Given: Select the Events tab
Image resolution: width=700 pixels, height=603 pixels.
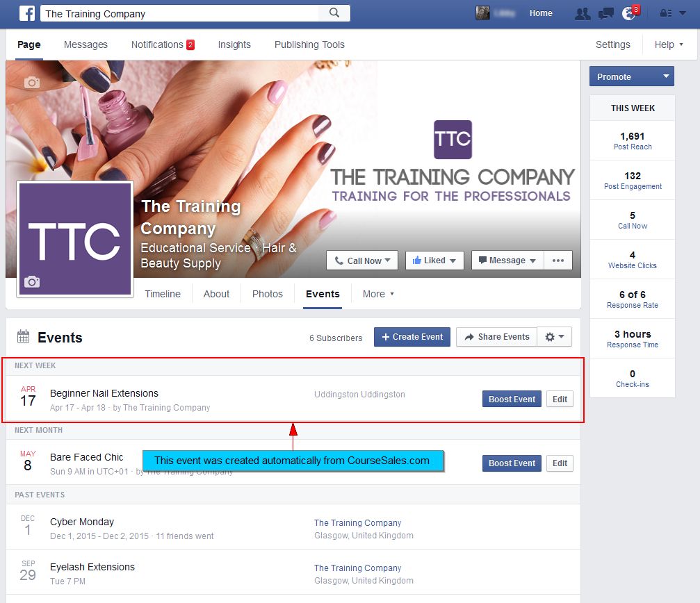Looking at the screenshot, I should (x=323, y=294).
